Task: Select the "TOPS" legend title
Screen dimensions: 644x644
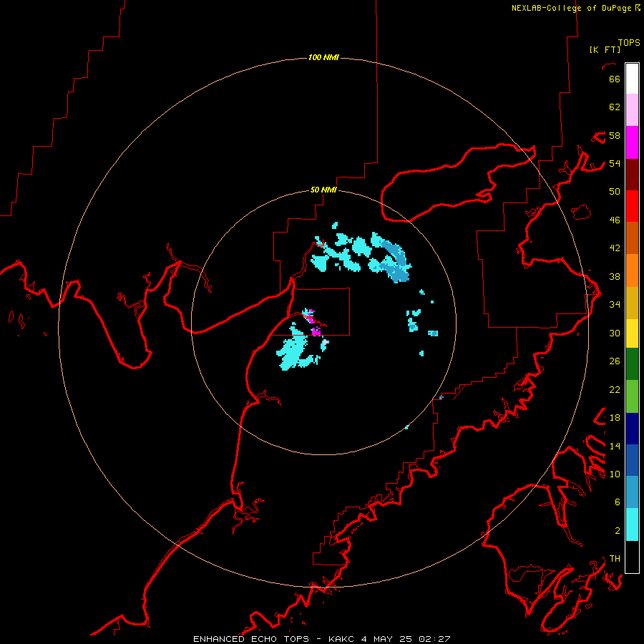Action: (x=629, y=43)
